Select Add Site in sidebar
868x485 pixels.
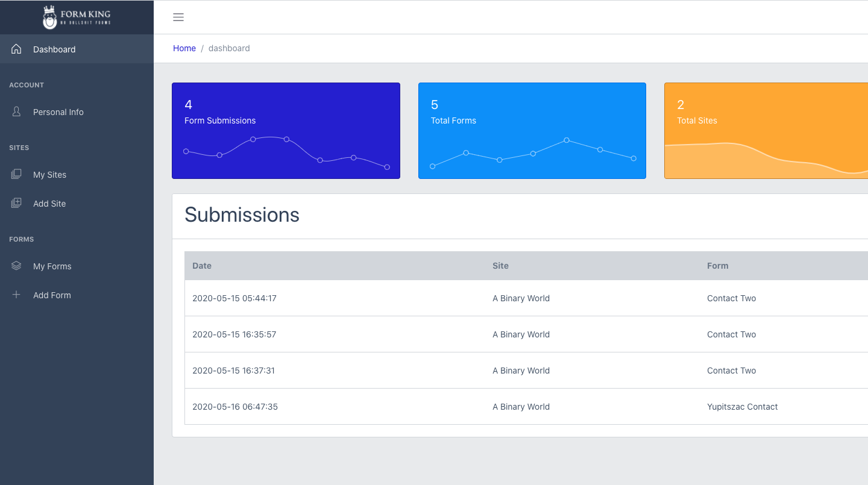pos(77,203)
